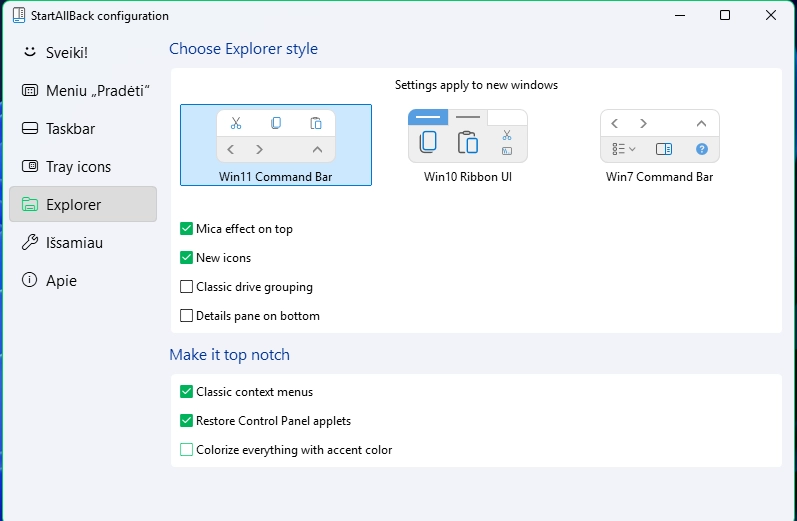Uncheck the New icons checkbox
The height and width of the screenshot is (521, 797).
pos(187,258)
